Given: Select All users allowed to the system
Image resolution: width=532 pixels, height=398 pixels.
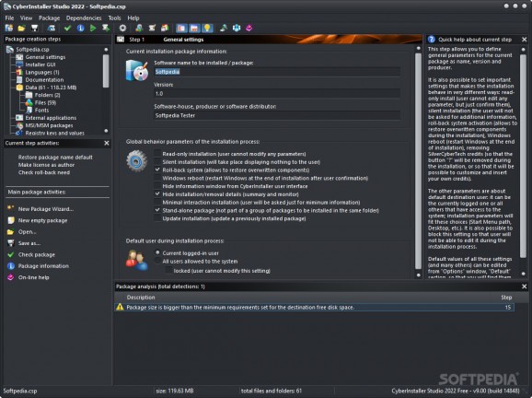Looking at the screenshot, I should tap(157, 261).
